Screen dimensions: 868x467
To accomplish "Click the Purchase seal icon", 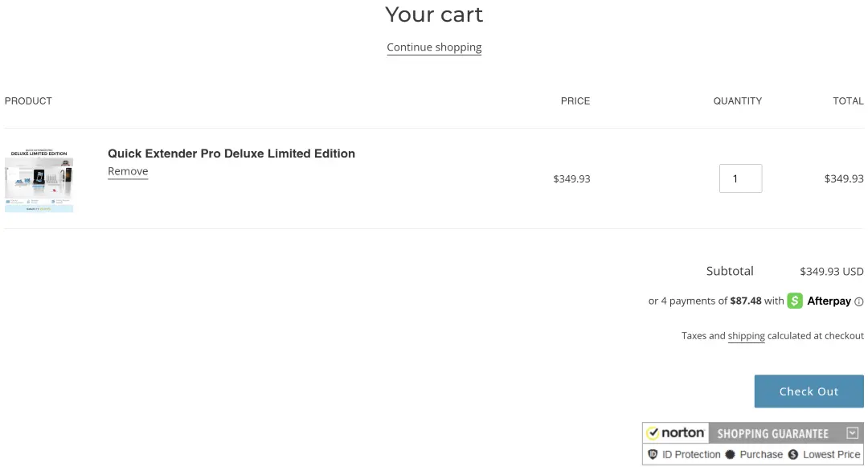I will pyautogui.click(x=730, y=455).
